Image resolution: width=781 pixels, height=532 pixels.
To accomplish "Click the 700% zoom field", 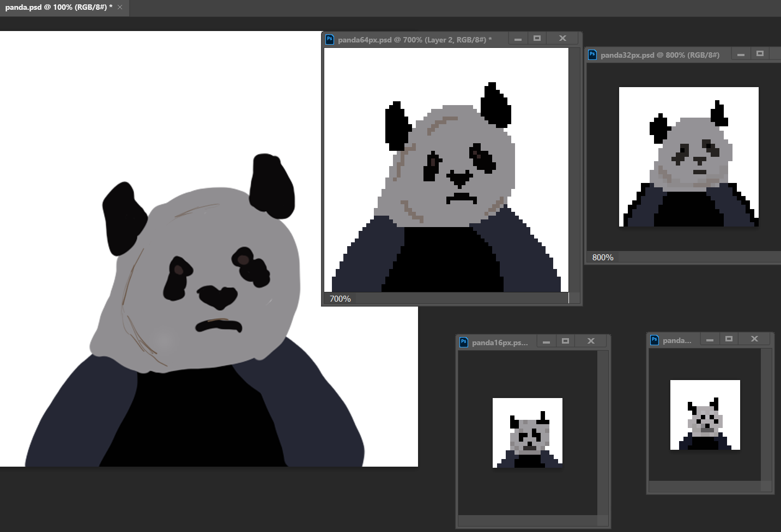I will pos(340,298).
